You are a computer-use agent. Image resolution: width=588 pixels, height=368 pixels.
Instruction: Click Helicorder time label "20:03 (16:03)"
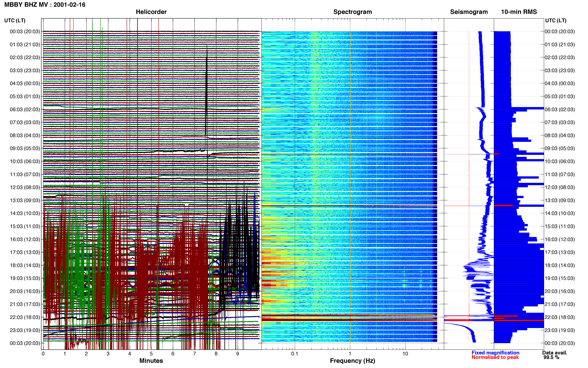[25, 291]
